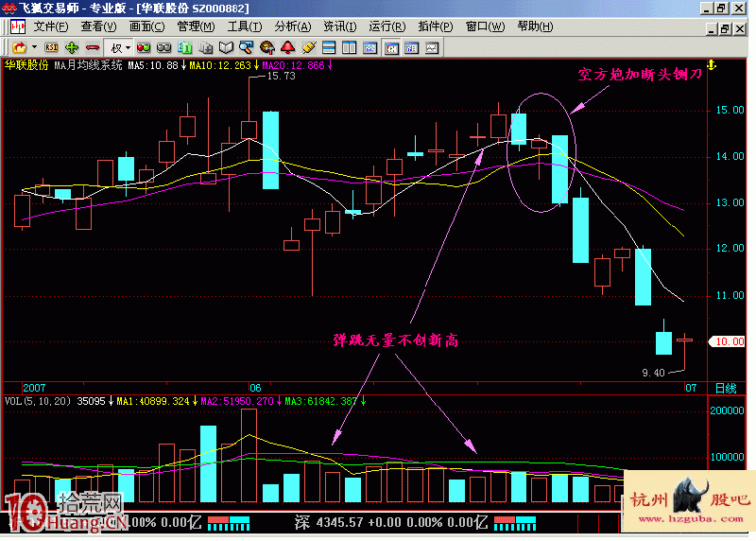Viewport: 756px width, 541px height.
Task: Open the 工具(T) menu
Action: (245, 26)
